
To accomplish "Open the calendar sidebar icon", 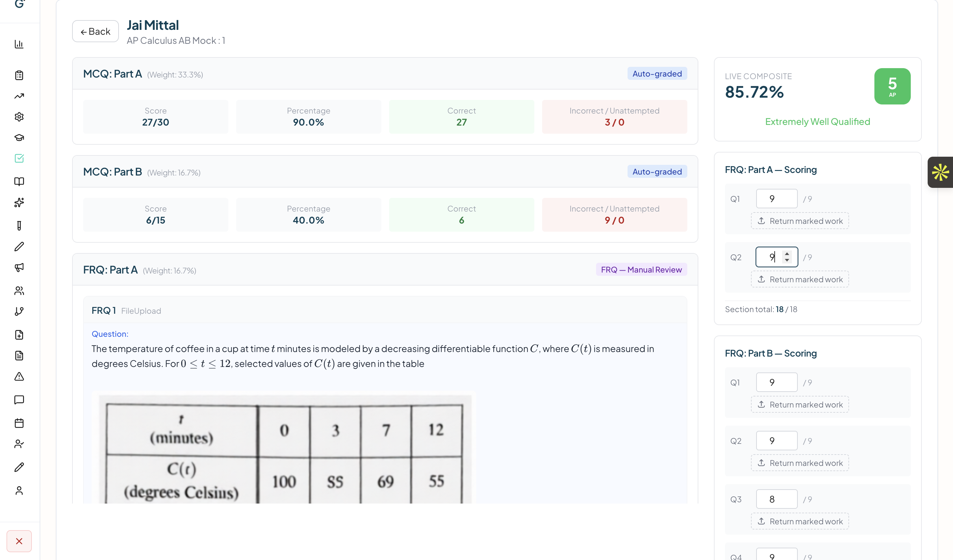I will (19, 423).
